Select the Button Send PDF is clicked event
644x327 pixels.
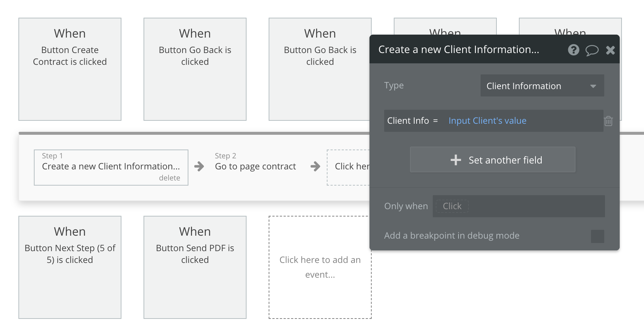(x=195, y=267)
